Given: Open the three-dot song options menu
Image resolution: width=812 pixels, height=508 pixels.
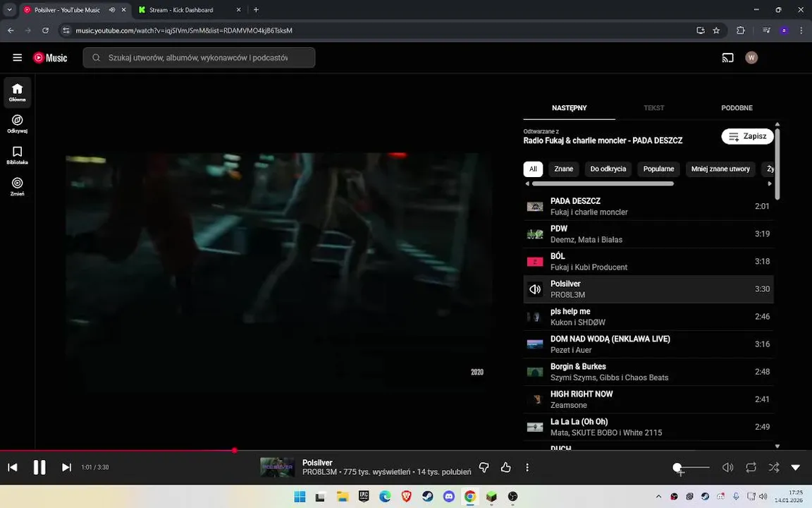Looking at the screenshot, I should coord(527,467).
